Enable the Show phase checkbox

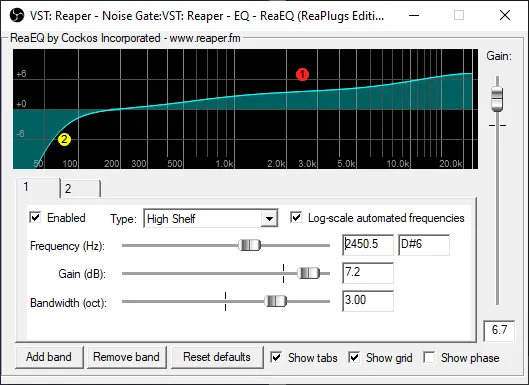tap(429, 357)
